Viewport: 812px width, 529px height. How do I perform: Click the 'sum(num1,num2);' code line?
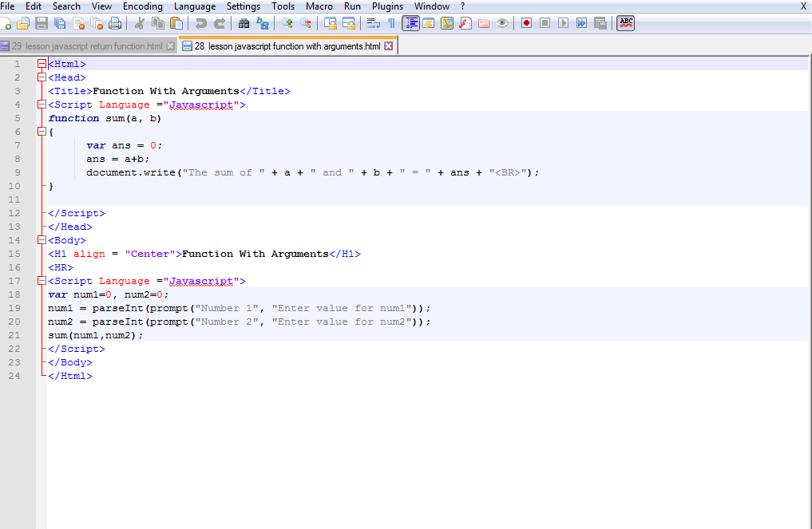[x=95, y=335]
